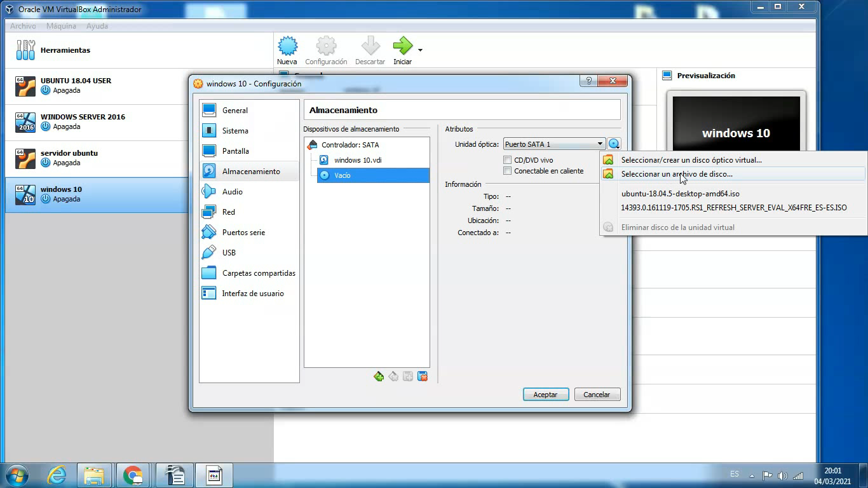Select the Vacío optical drive entry

(x=373, y=175)
